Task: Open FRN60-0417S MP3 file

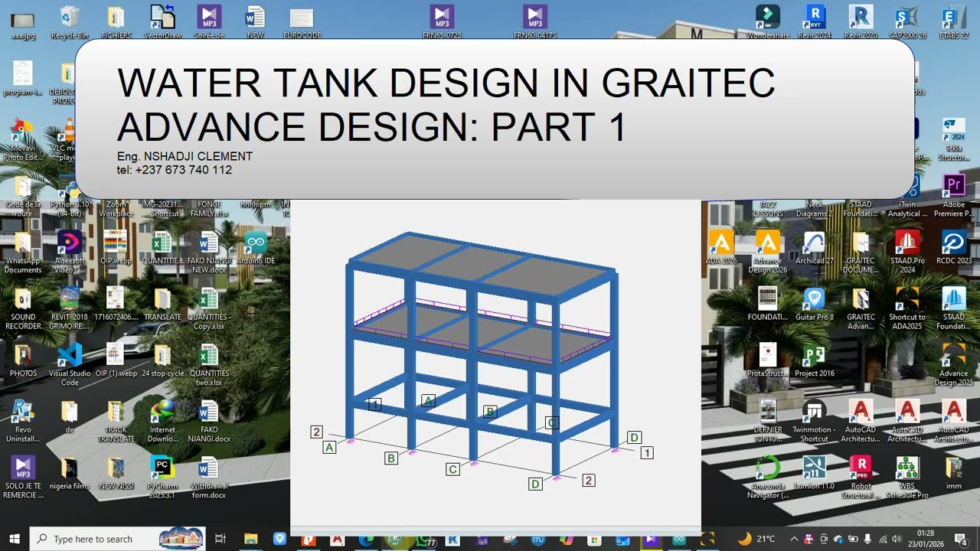Action: click(534, 21)
